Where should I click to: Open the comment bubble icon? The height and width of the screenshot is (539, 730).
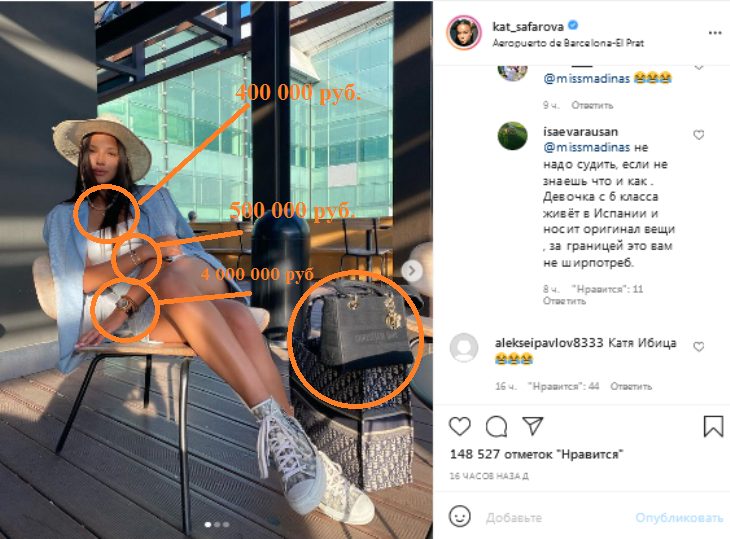click(496, 426)
